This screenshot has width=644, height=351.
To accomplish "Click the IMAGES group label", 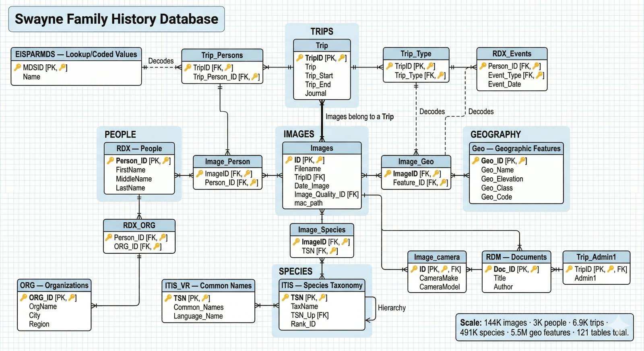I will click(x=299, y=134).
